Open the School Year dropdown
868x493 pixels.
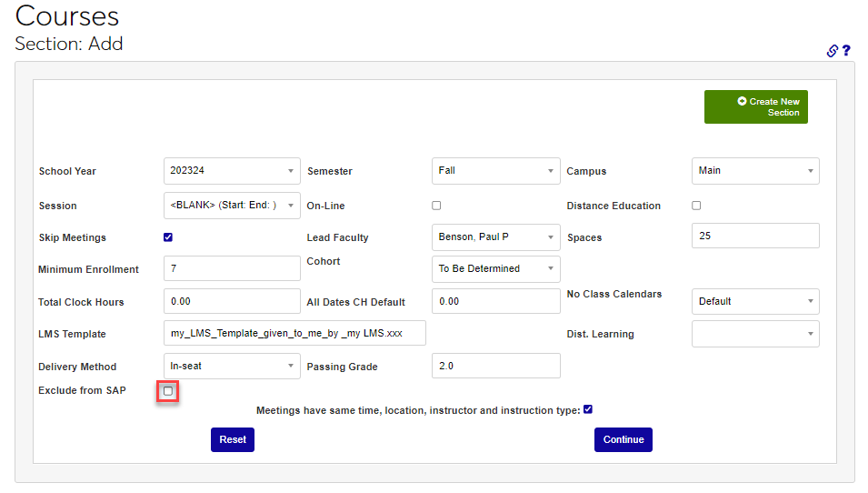232,171
